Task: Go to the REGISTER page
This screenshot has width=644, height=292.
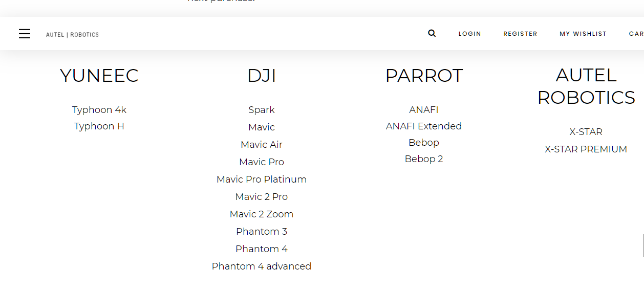Action: coord(520,34)
